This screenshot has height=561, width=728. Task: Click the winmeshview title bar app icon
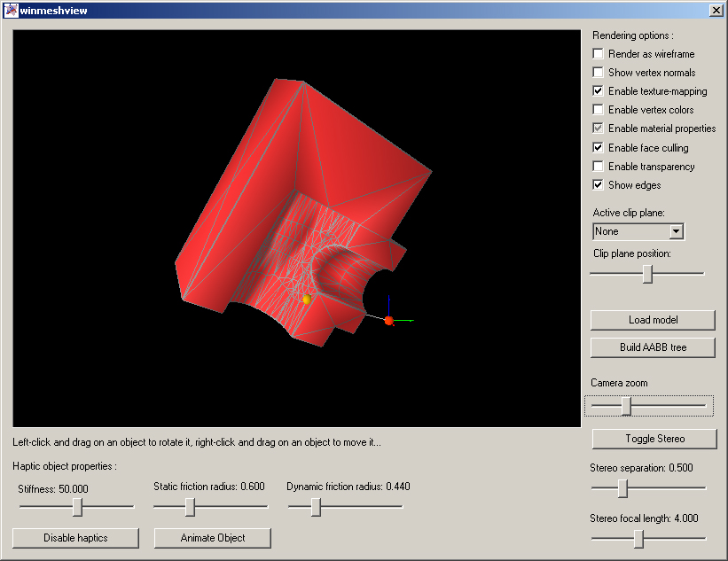pos(11,11)
